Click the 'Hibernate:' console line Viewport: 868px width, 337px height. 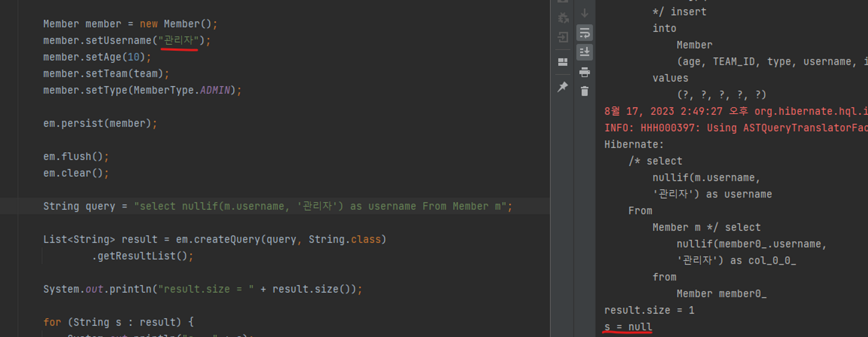(x=634, y=144)
